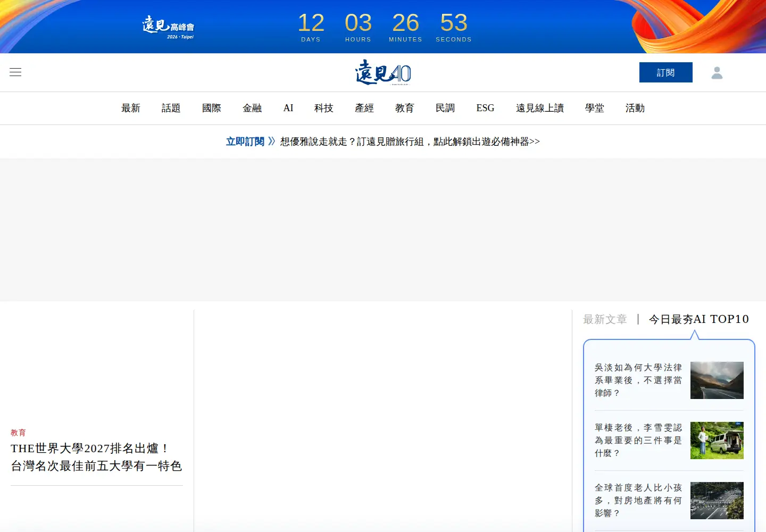Go to the ESG section

(485, 108)
